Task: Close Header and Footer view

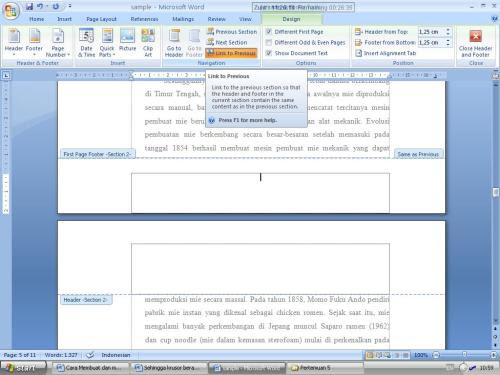Action: (475, 43)
